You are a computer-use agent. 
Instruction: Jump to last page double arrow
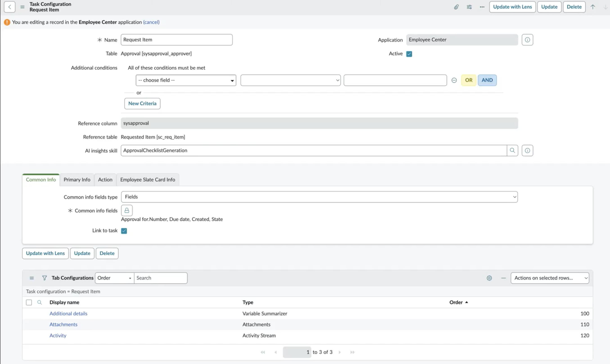[x=352, y=352]
